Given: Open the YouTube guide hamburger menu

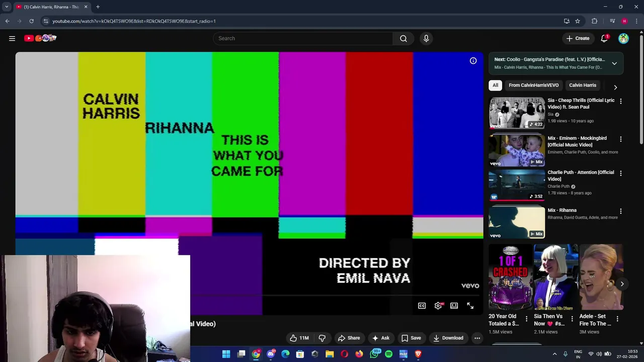Looking at the screenshot, I should (12, 38).
